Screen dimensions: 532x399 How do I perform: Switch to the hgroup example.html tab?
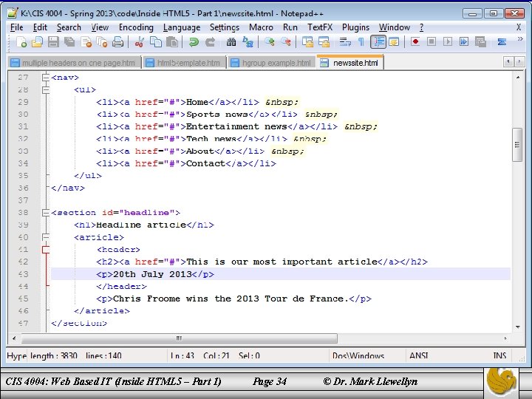(x=270, y=63)
